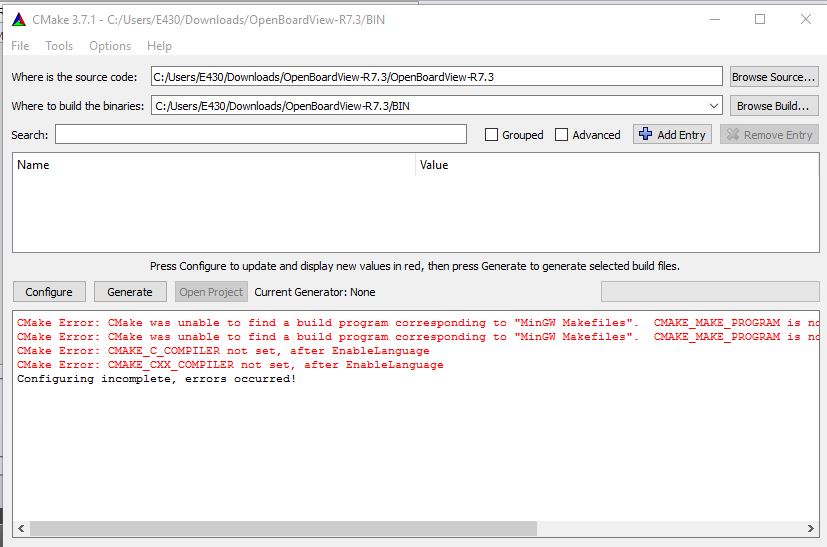
Task: Click Browse Build button
Action: point(774,105)
